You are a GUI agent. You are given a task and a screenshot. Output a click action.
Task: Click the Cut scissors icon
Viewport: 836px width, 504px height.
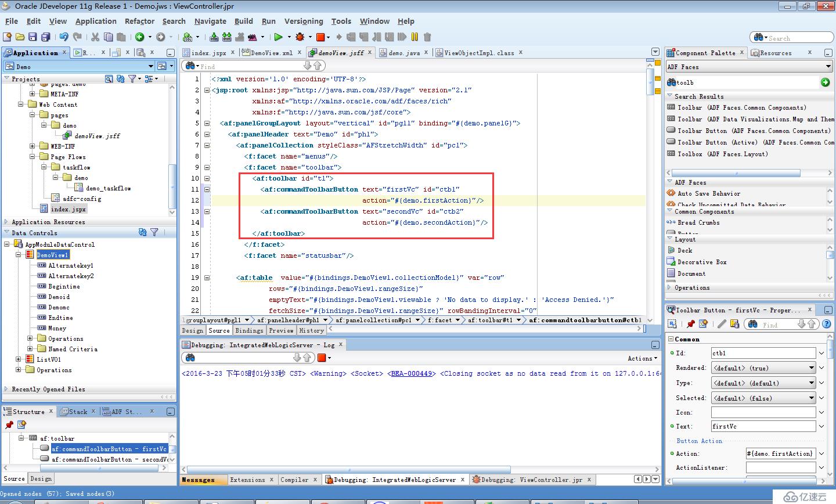pos(95,37)
